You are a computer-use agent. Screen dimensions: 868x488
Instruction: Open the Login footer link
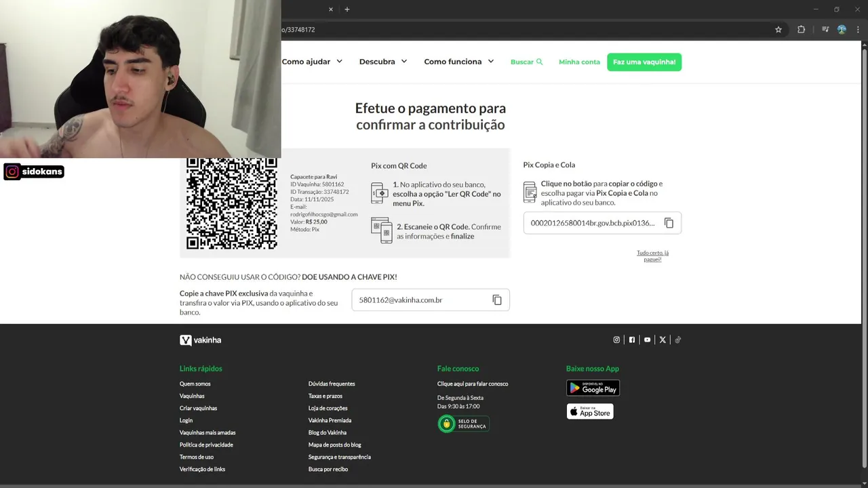(186, 420)
